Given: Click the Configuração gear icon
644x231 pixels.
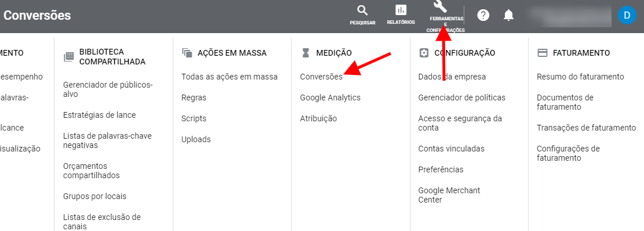Looking at the screenshot, I should pyautogui.click(x=424, y=53).
